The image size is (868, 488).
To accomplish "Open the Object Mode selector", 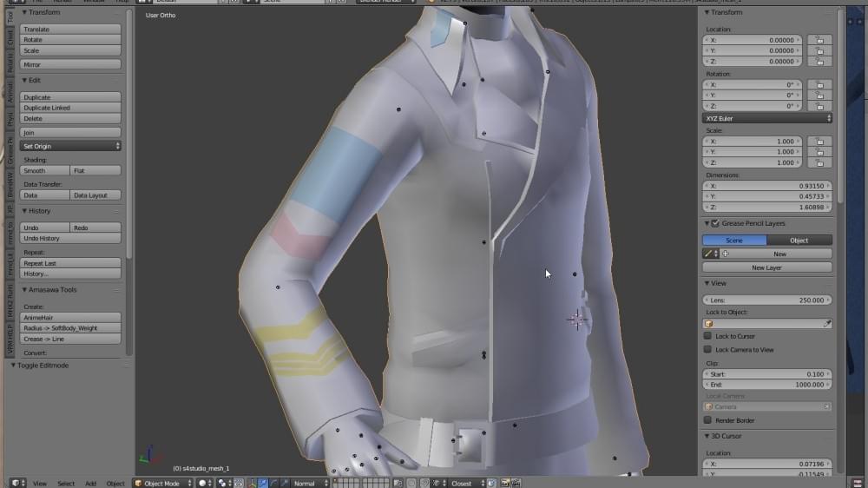I will pyautogui.click(x=163, y=483).
